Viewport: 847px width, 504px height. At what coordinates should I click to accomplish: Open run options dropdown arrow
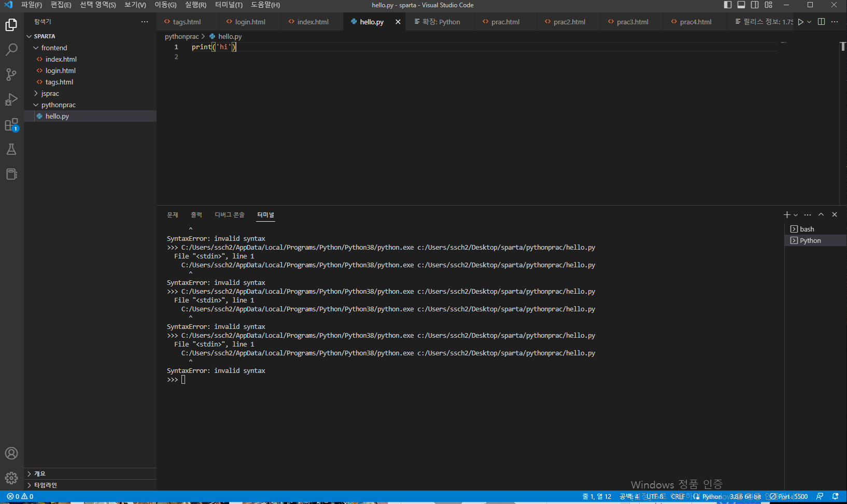[809, 22]
